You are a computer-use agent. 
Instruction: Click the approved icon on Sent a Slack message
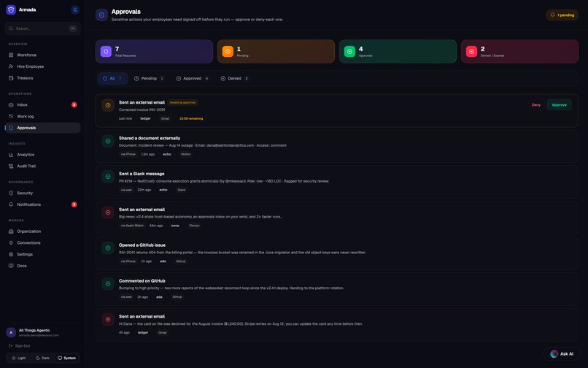108,177
